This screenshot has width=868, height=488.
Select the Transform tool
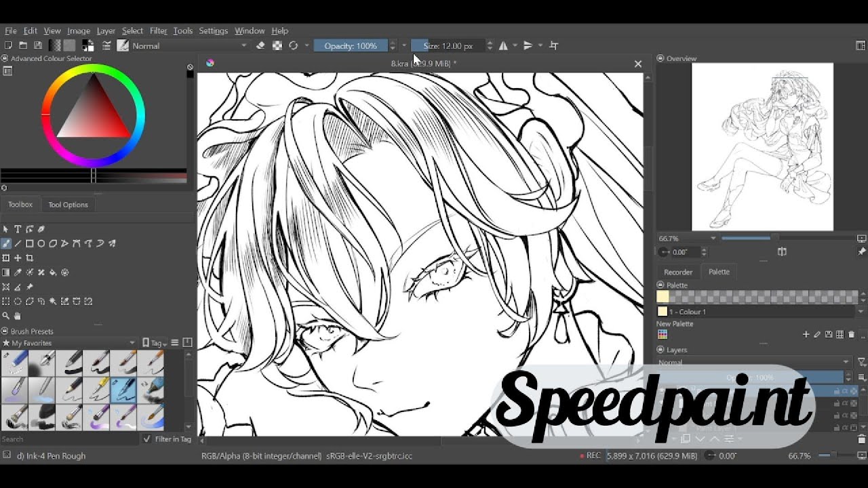[6, 258]
